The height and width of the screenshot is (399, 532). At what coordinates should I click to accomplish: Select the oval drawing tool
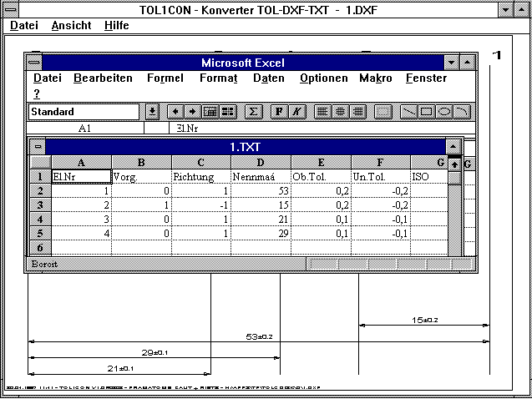click(444, 112)
